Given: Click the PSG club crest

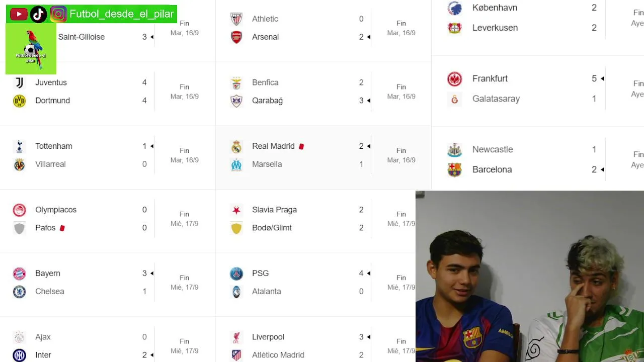Looking at the screenshot, I should point(236,274).
